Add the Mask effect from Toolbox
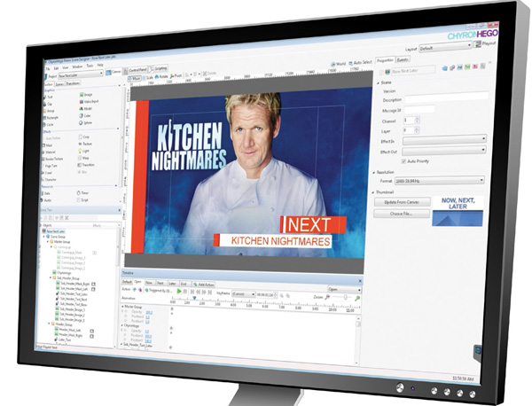This screenshot has height=406, width=532. coord(47,145)
